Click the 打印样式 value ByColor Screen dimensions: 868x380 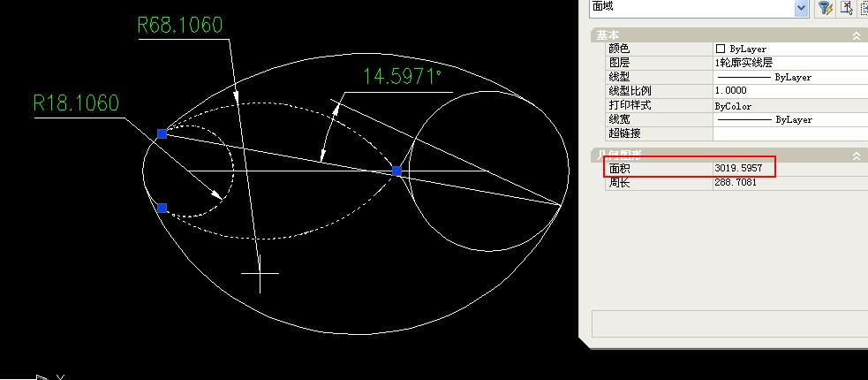[x=733, y=105]
